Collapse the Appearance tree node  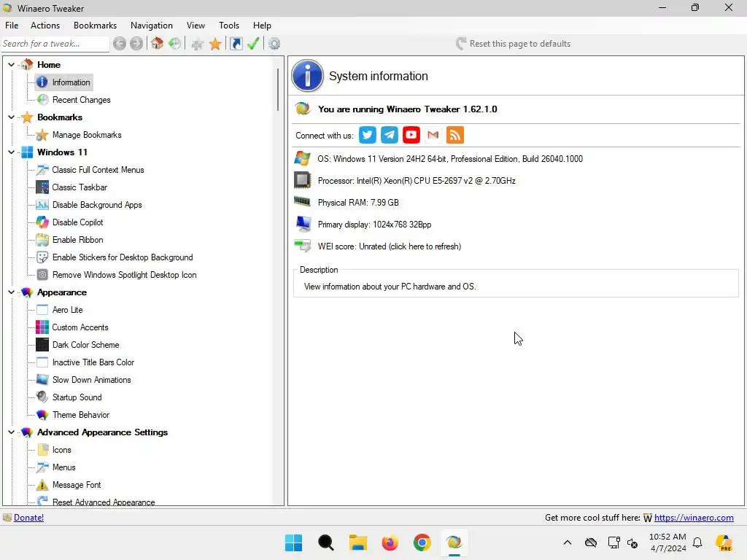[x=12, y=292]
